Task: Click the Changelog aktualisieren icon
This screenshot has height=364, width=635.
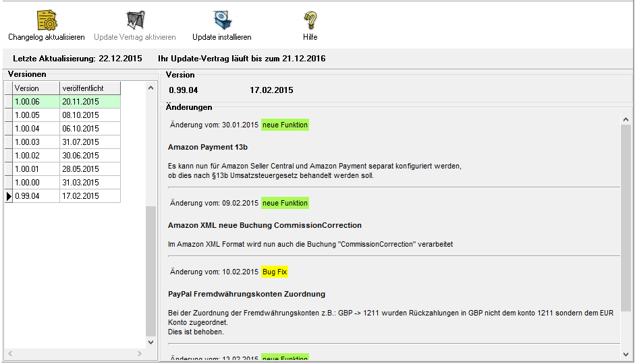Action: pyautogui.click(x=47, y=20)
